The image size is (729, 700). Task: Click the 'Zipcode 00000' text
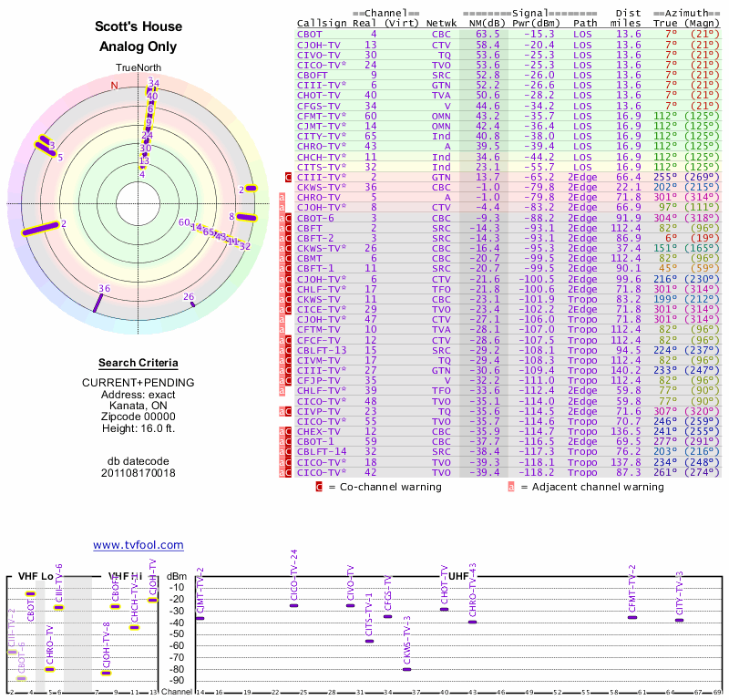click(x=139, y=417)
